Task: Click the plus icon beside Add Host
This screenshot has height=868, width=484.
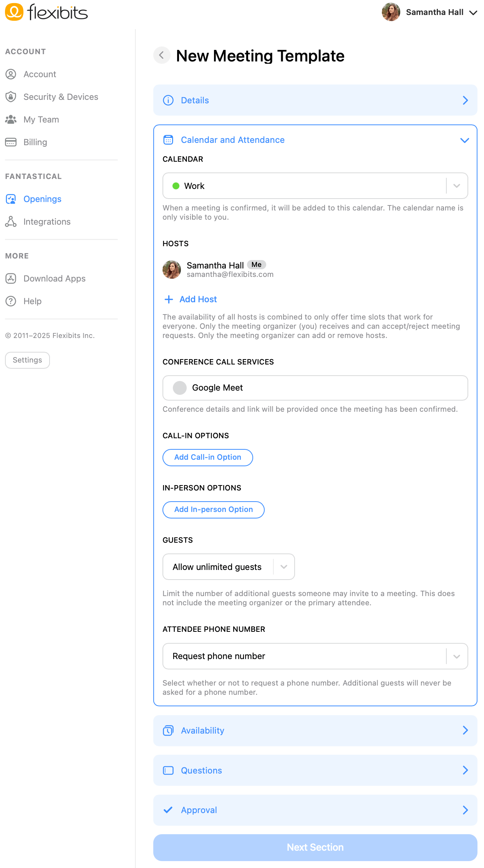Action: 169,299
